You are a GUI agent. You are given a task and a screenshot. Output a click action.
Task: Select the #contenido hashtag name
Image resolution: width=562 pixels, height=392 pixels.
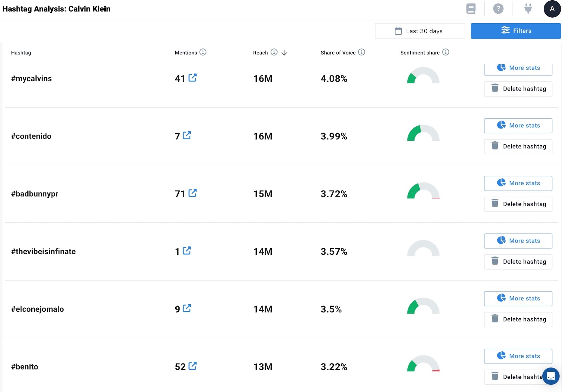(x=31, y=136)
